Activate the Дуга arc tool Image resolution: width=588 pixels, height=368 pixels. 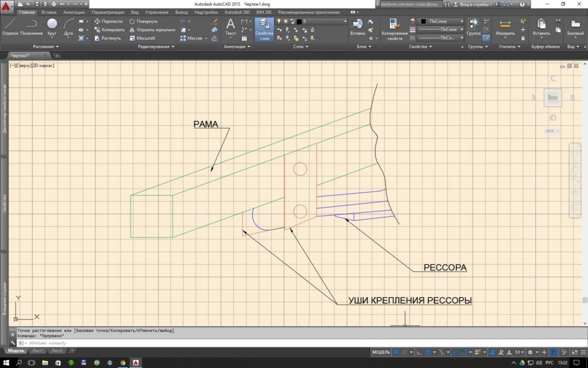pos(68,26)
